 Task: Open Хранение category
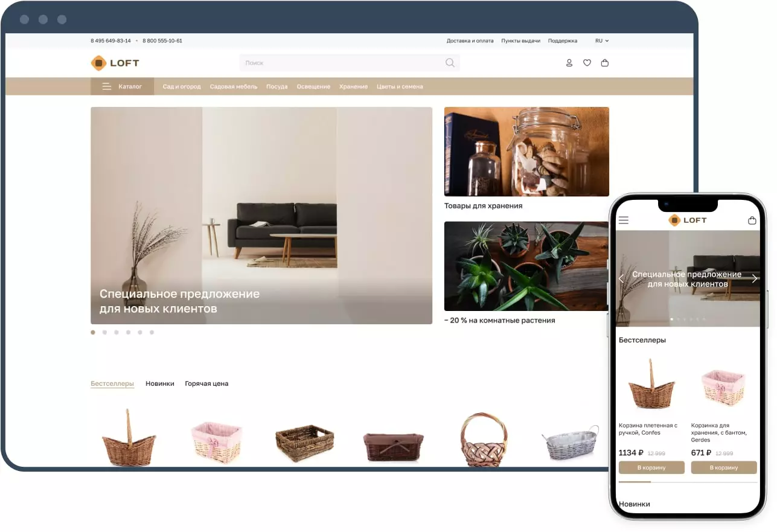pos(353,86)
